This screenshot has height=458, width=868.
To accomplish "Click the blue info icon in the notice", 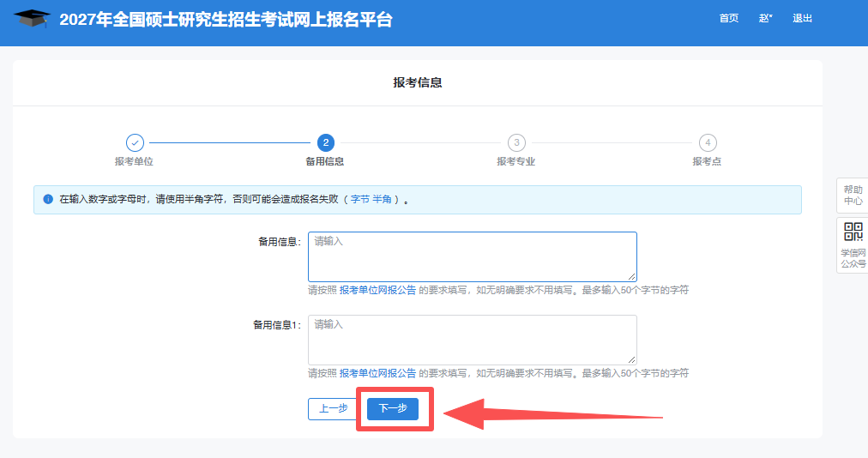I will coord(48,199).
